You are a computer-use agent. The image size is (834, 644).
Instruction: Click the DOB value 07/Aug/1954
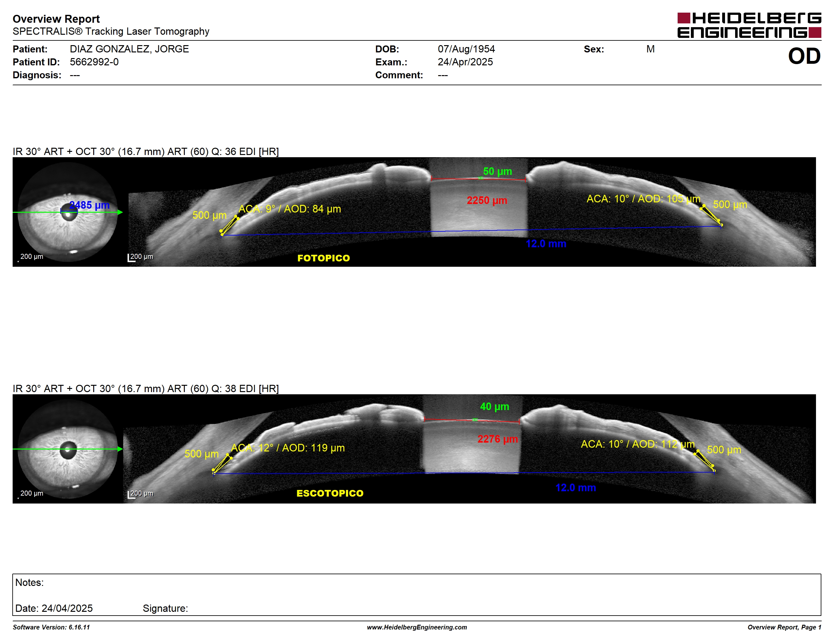tap(466, 49)
